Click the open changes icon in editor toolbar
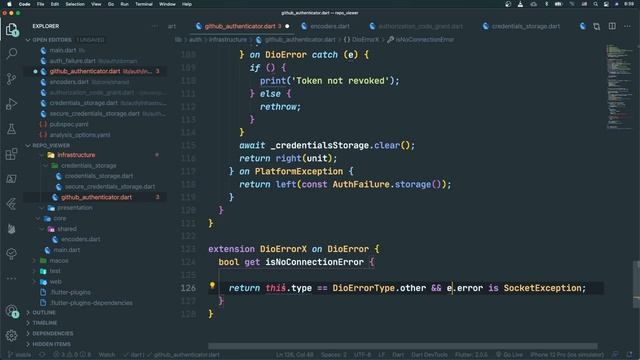The width and height of the screenshot is (640, 360). pos(597,26)
